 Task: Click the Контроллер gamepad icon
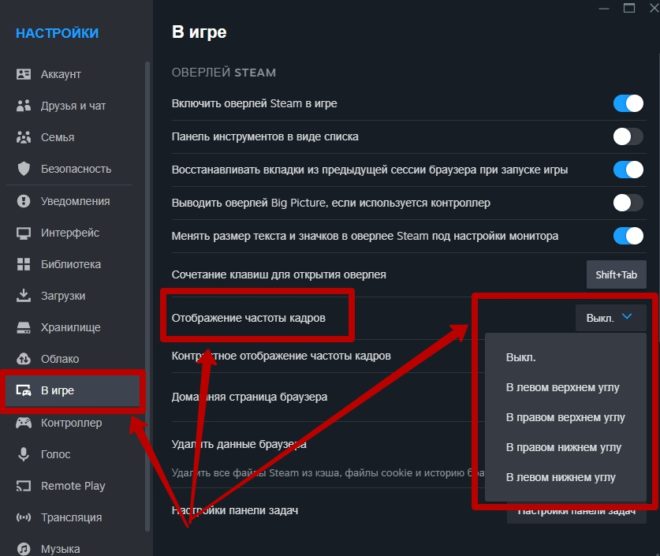coord(24,423)
